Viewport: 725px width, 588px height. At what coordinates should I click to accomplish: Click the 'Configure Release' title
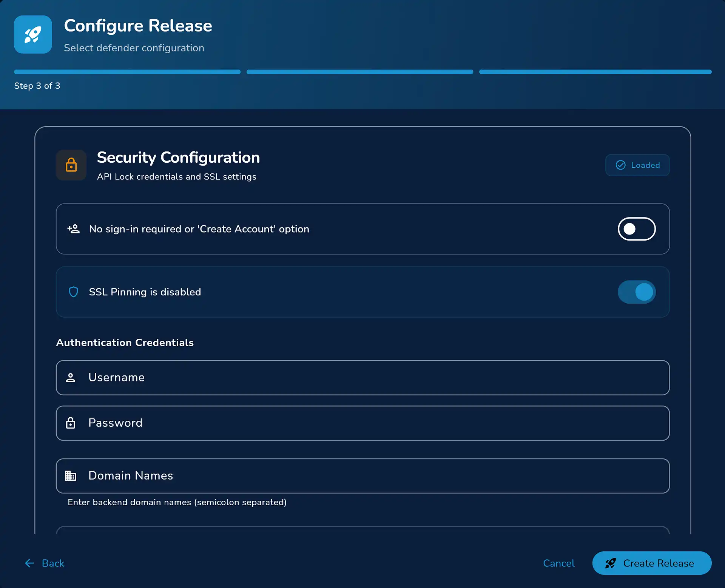(x=138, y=26)
